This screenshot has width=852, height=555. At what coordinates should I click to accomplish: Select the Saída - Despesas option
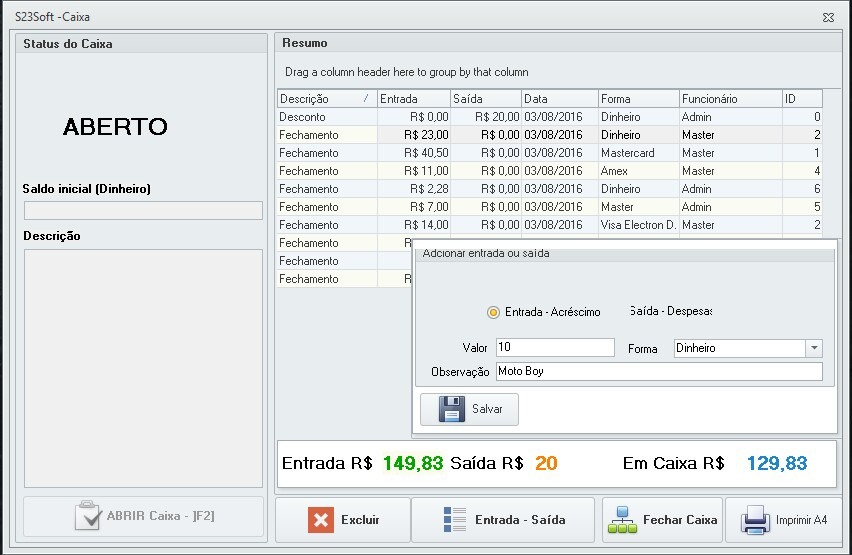[670, 311]
